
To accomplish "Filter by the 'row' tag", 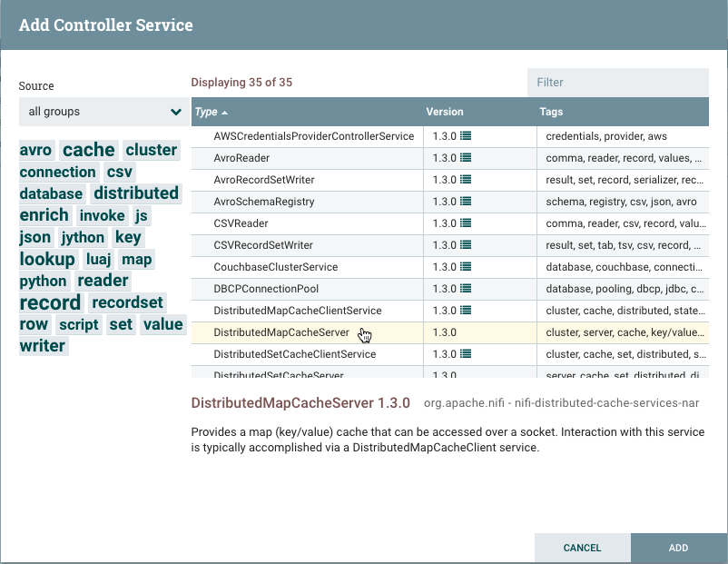I will [34, 324].
